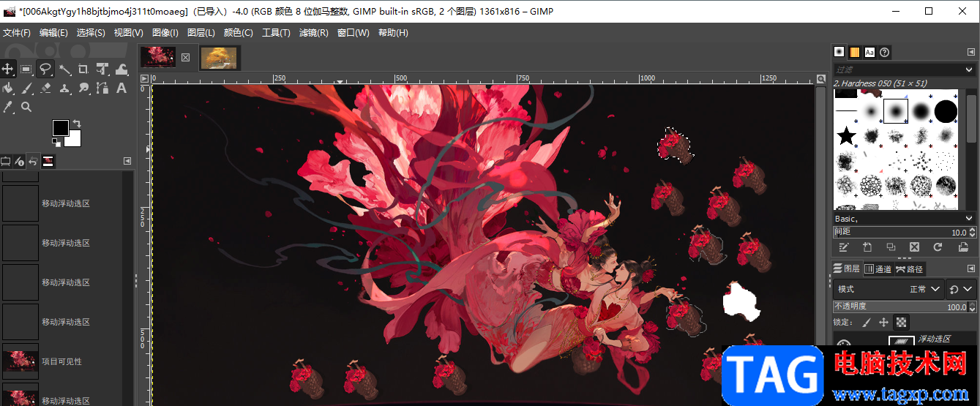Open the brushes panel configuration menu arrow
Viewport: 980px width, 406px height.
click(x=970, y=51)
